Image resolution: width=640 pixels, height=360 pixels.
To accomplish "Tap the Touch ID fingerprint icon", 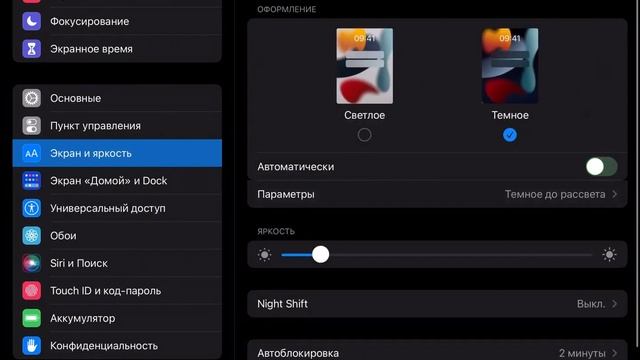I will tap(31, 291).
